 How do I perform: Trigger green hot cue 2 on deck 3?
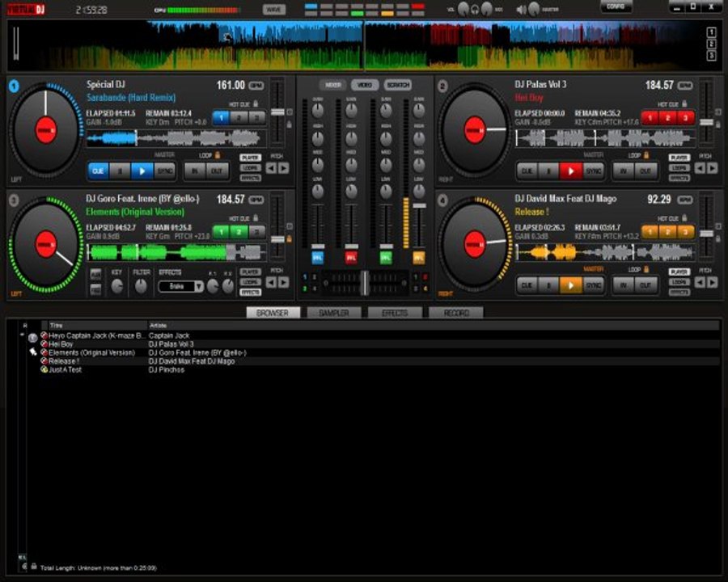[239, 232]
